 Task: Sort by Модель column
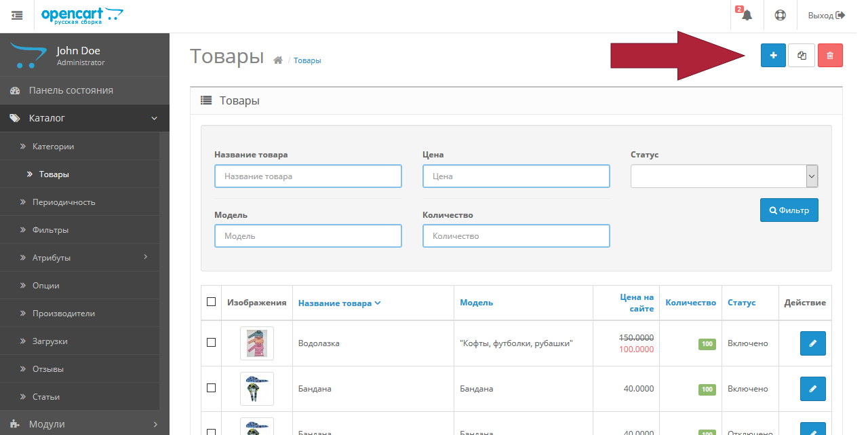pos(476,303)
